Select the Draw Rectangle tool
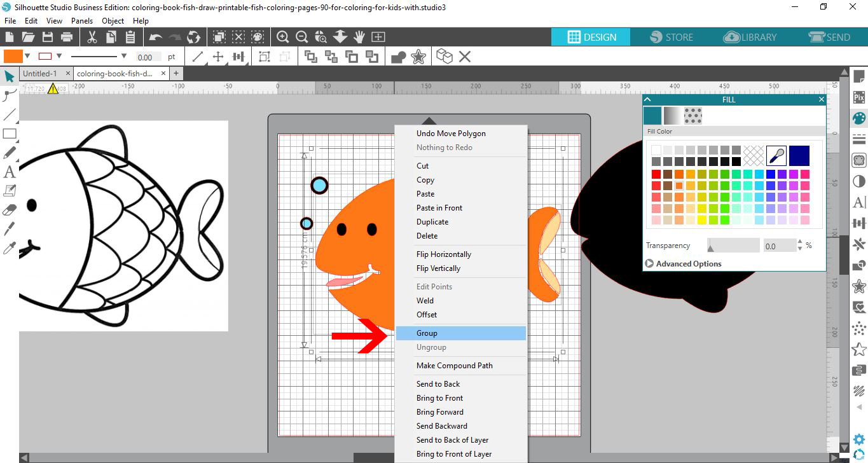868x463 pixels. 9,134
